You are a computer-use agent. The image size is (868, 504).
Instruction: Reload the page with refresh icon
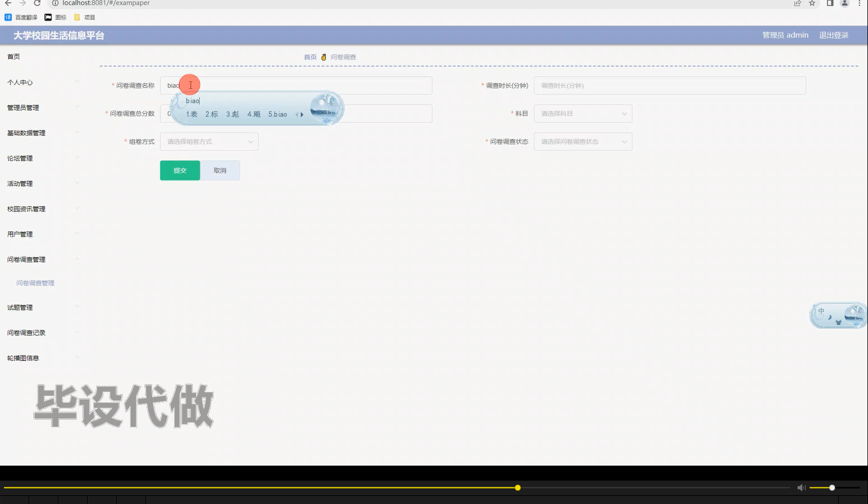[x=37, y=3]
